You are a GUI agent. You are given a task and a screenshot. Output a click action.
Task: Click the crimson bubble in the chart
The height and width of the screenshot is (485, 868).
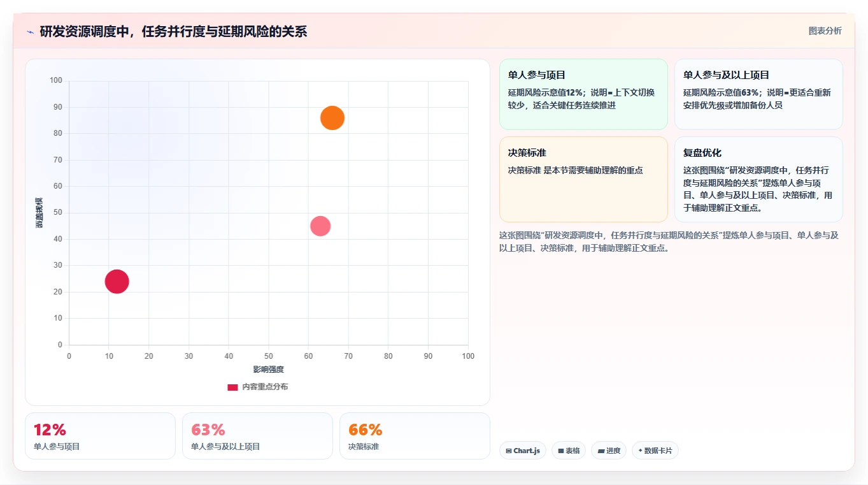[x=117, y=281]
